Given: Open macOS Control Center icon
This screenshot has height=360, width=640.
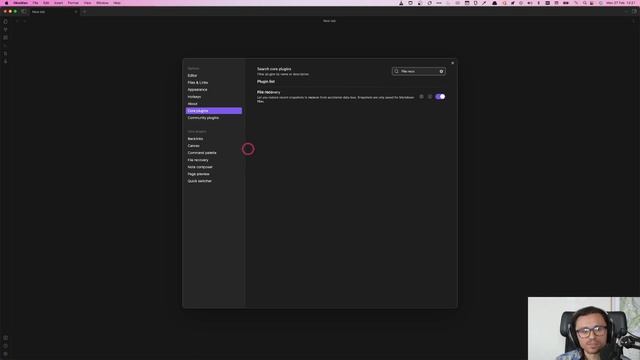Looking at the screenshot, I should pos(592,3).
